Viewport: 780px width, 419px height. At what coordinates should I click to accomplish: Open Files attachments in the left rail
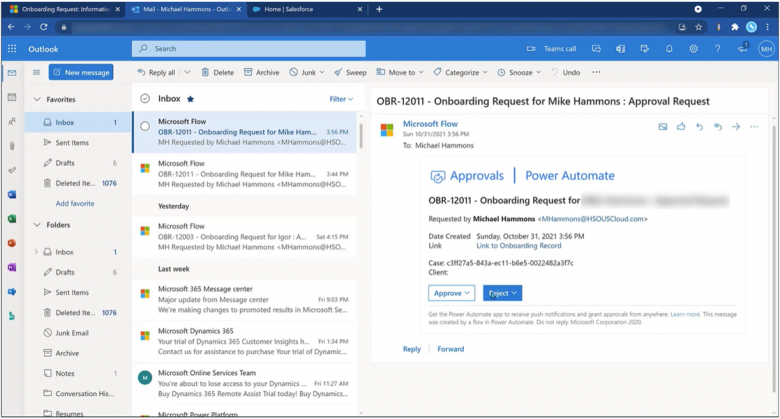click(x=12, y=146)
